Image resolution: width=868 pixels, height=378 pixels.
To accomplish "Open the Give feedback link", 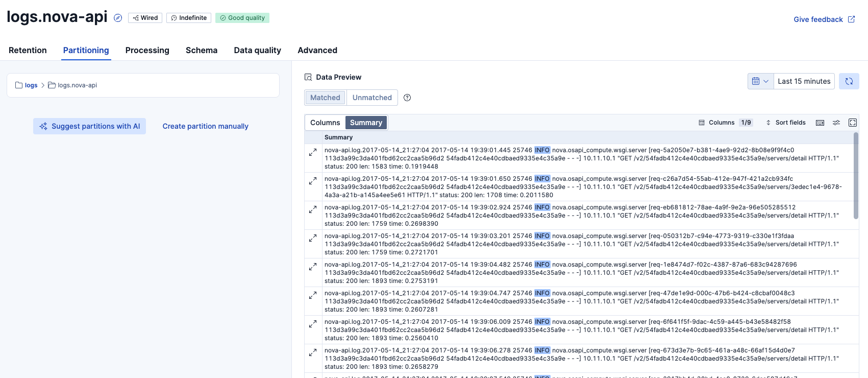I will (x=824, y=19).
